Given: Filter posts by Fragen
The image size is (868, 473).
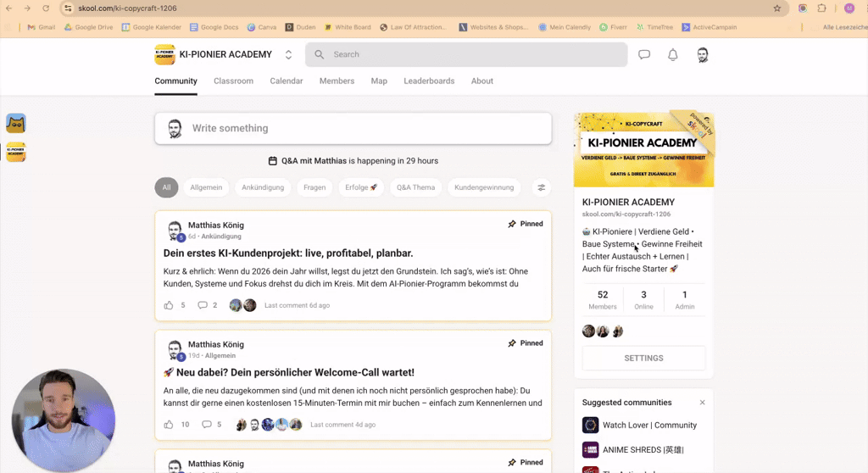Looking at the screenshot, I should [314, 188].
